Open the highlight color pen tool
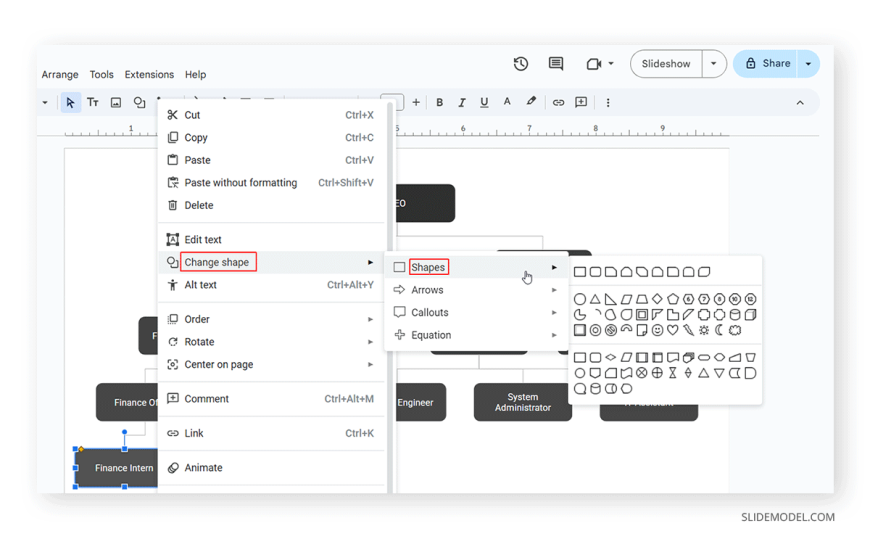Viewport: 870px width, 539px height. (531, 102)
